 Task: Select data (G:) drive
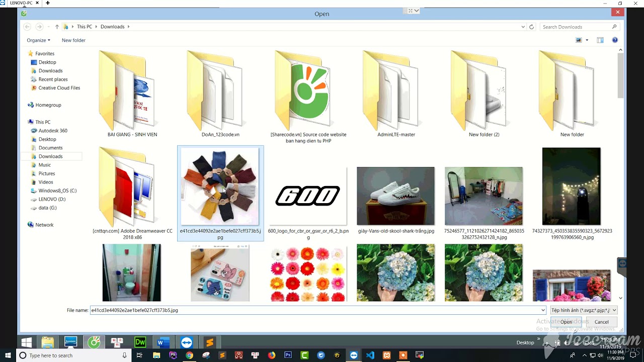click(x=47, y=208)
